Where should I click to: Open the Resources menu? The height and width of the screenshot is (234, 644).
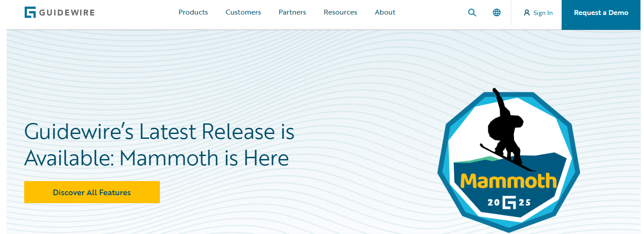point(341,12)
